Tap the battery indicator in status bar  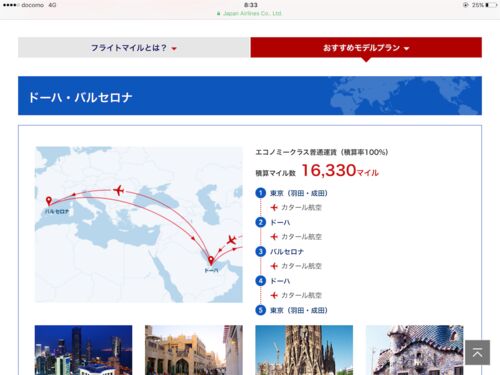point(491,5)
